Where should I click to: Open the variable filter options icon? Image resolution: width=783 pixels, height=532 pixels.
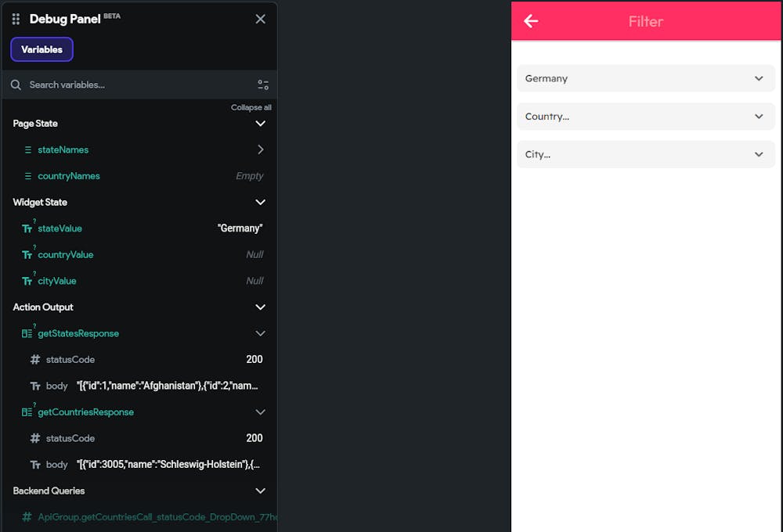point(263,84)
